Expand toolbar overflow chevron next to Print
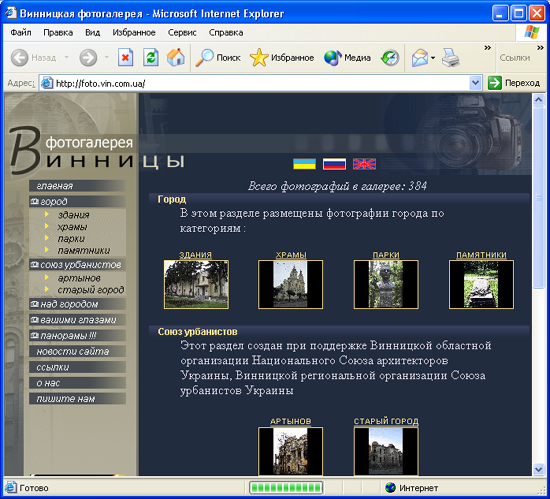This screenshot has height=499, width=550. [487, 48]
